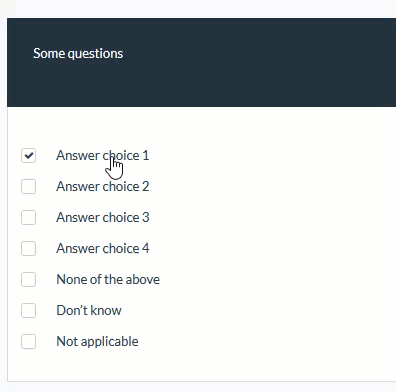This screenshot has height=392, width=396.
Task: Select the None of the above checkbox
Action: click(x=28, y=280)
